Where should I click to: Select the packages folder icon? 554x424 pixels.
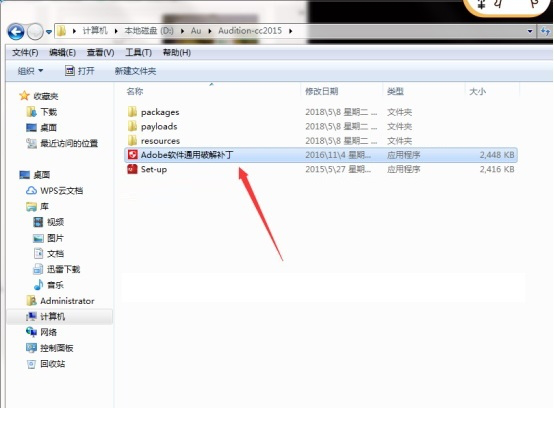pos(132,112)
